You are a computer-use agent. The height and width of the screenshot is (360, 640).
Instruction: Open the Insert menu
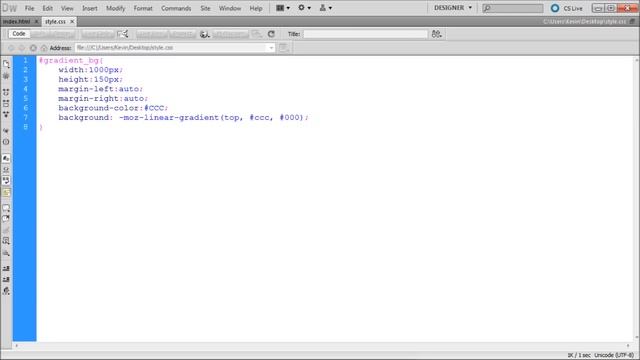[90, 8]
